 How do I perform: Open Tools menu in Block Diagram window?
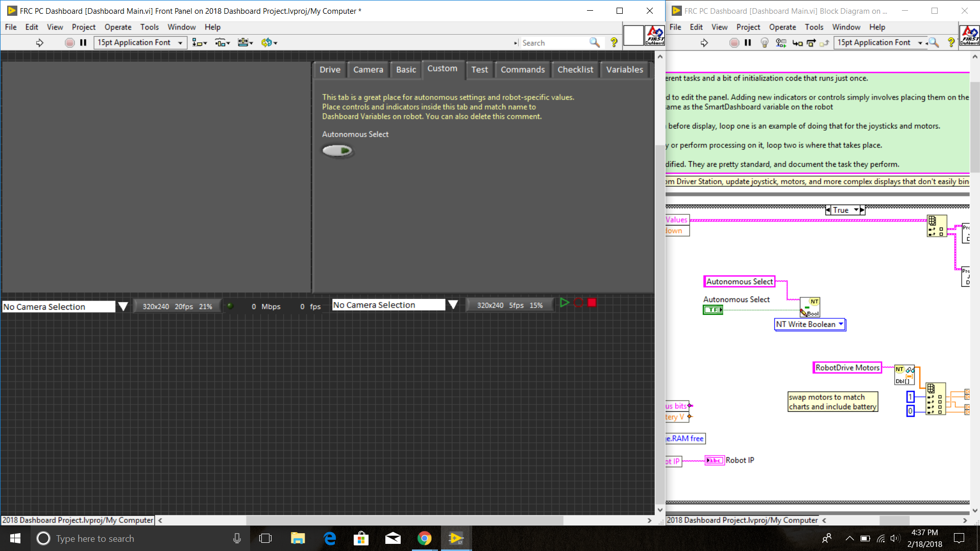(x=814, y=27)
